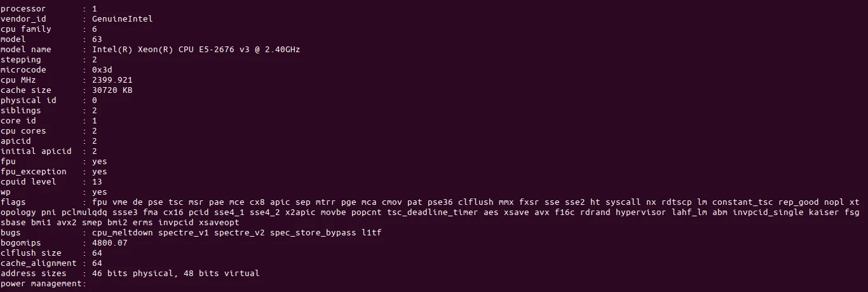Click the cache size value 30720 KB

[112, 90]
